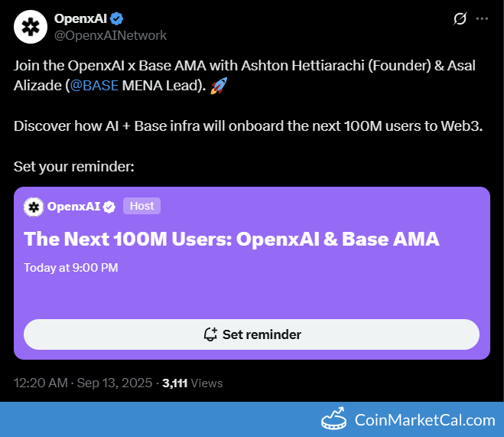Open the OpenxAI profile avatar
Image resolution: width=504 pixels, height=437 pixels.
31,27
